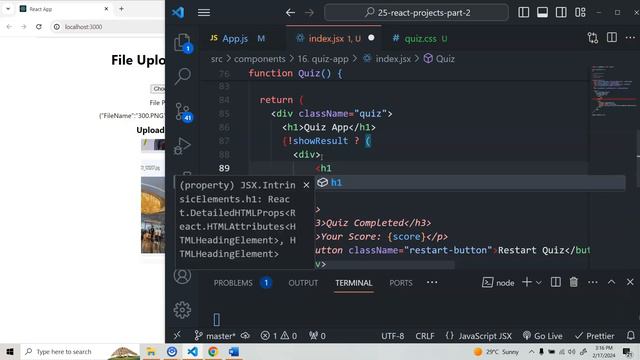Start Go Live server
This screenshot has height=360, width=640.
pyautogui.click(x=542, y=336)
